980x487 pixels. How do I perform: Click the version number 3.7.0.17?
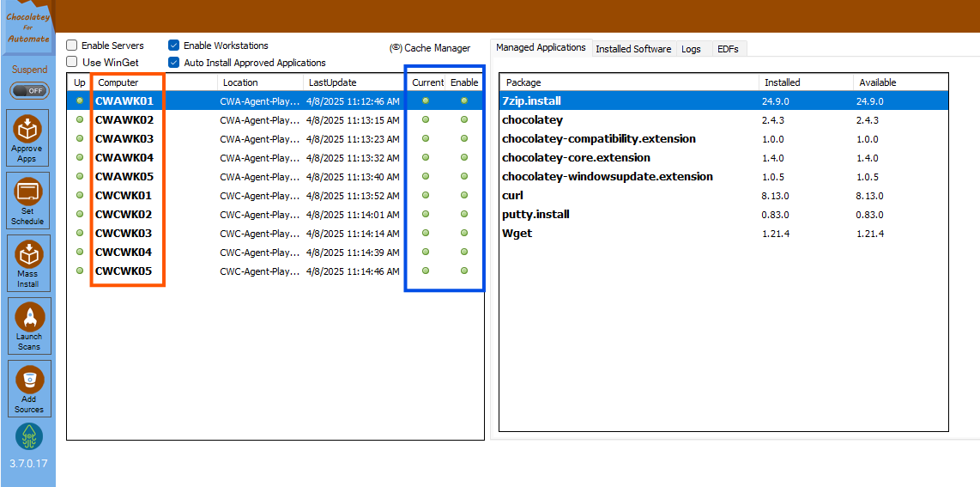29,465
